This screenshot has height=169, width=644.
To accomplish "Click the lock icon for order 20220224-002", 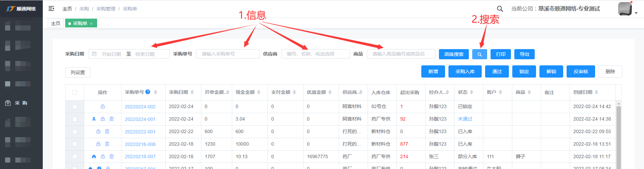I will point(103,106).
